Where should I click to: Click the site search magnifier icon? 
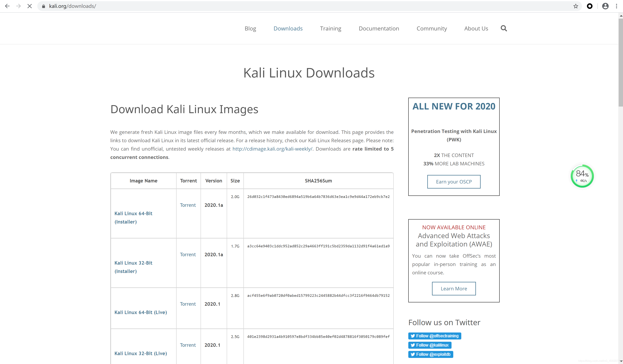coord(504,28)
